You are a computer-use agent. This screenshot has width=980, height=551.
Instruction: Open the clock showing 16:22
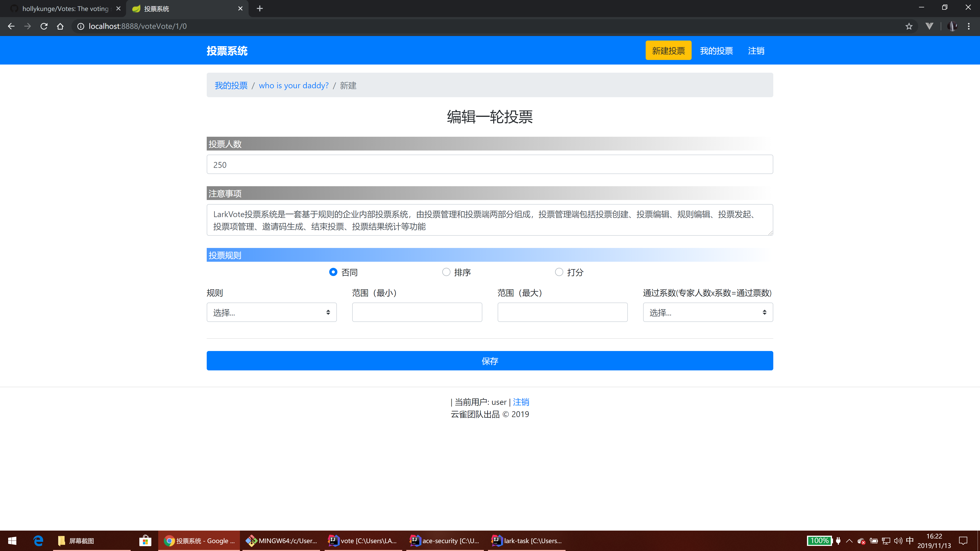[x=934, y=540]
